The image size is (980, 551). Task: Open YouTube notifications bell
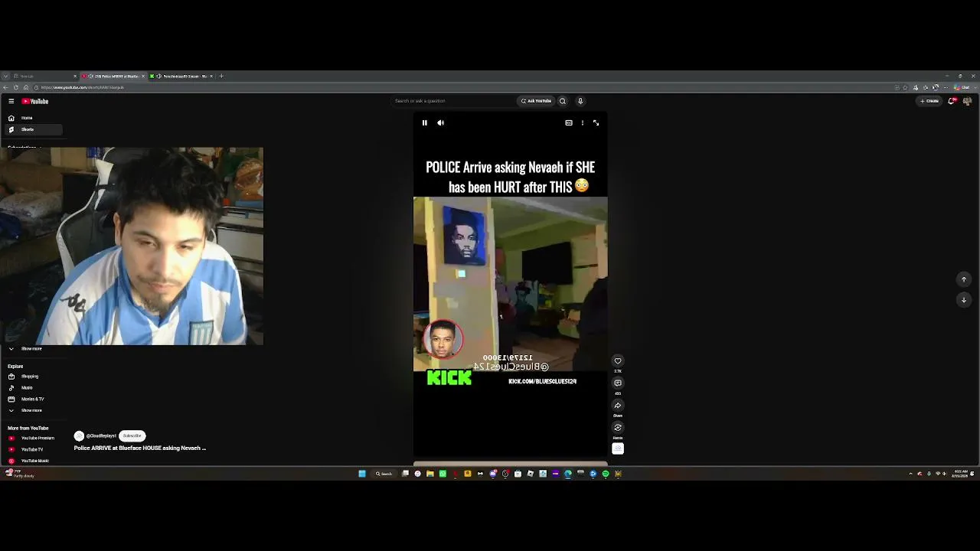952,101
